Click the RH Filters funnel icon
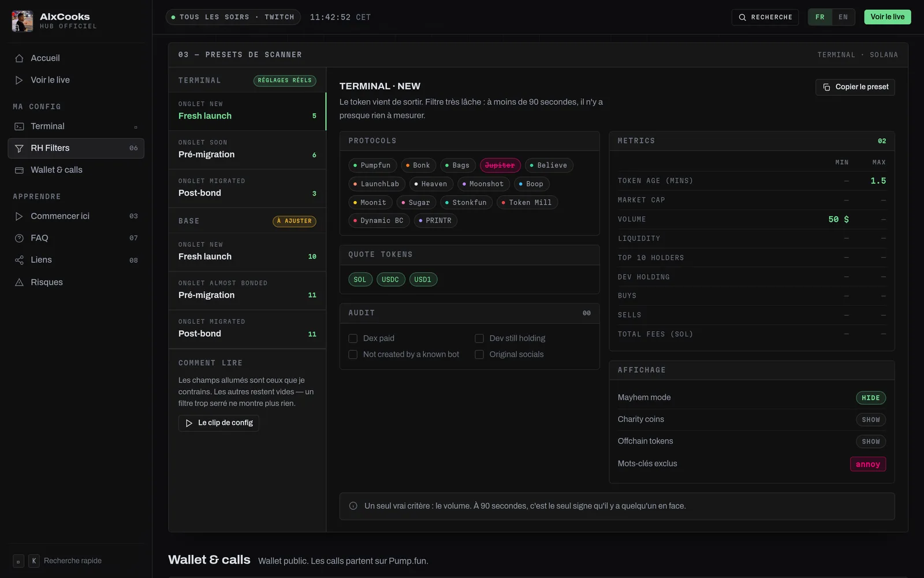 pos(19,149)
